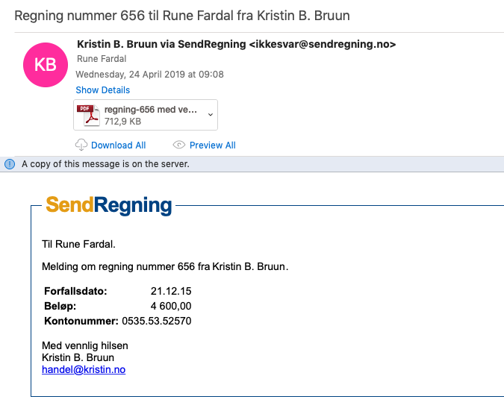Click the blue server info icon

10,164
